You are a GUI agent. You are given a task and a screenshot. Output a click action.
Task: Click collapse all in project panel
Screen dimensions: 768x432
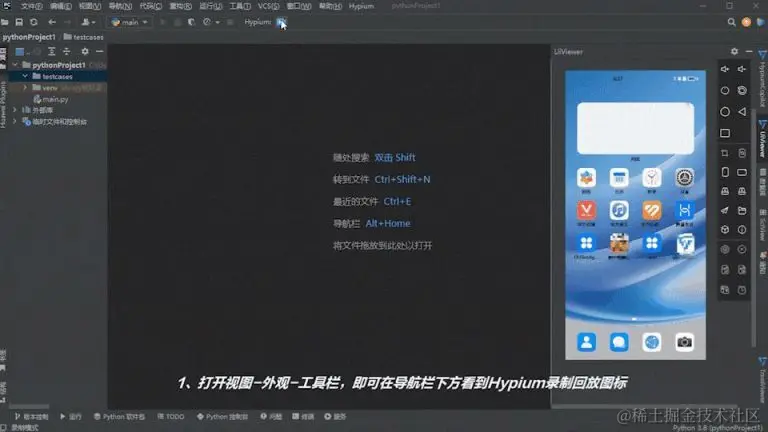67,51
